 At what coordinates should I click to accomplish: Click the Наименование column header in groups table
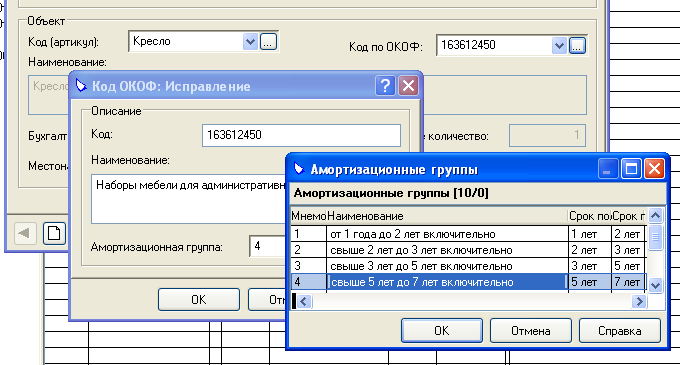click(x=447, y=216)
